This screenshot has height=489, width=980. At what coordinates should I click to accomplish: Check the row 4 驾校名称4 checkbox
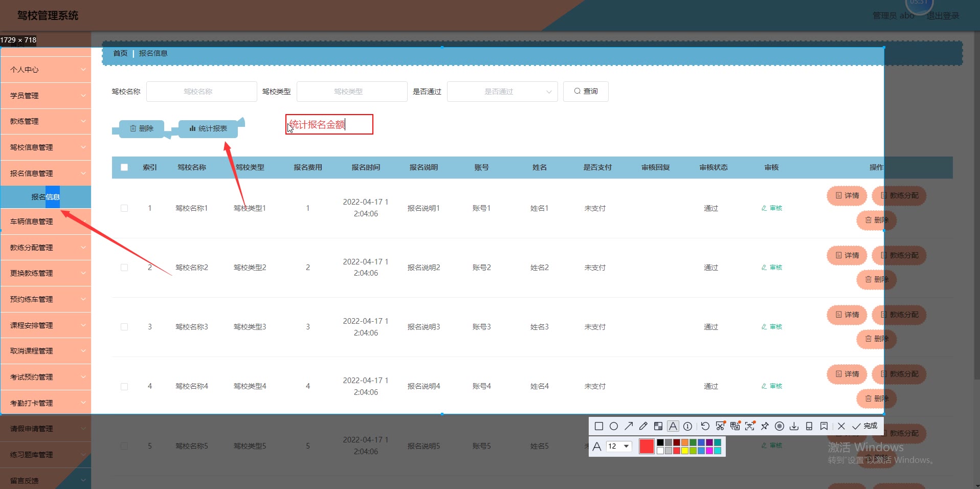(124, 386)
